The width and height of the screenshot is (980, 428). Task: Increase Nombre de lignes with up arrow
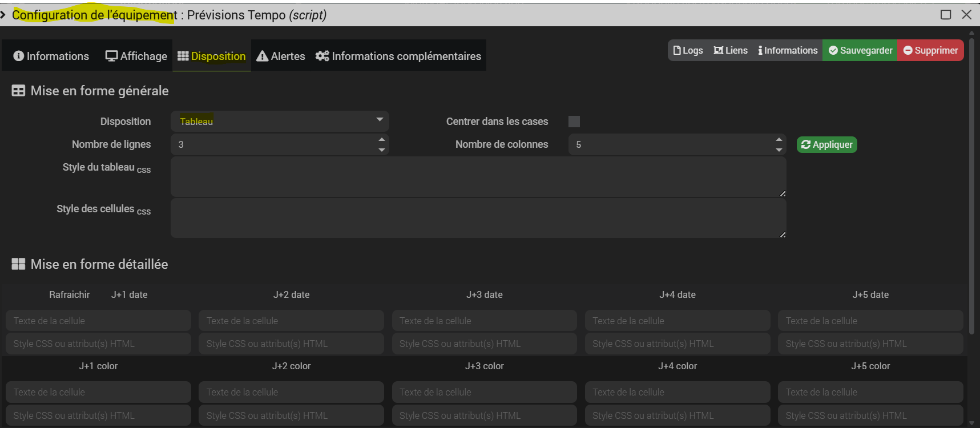[x=382, y=139]
